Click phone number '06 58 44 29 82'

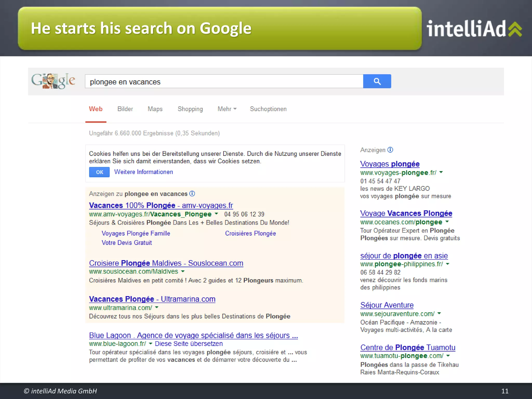pos(380,272)
